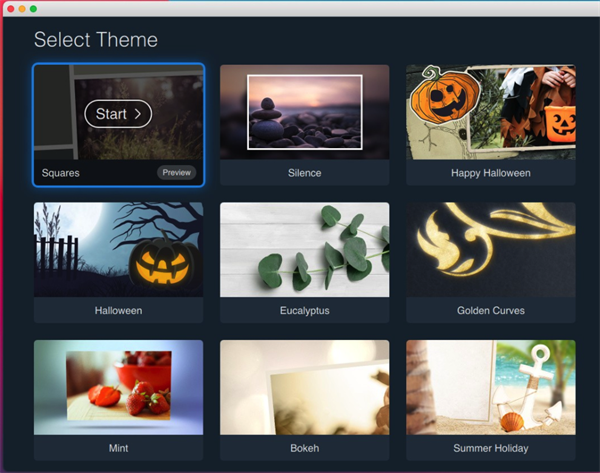Click the Silence label text

click(305, 173)
